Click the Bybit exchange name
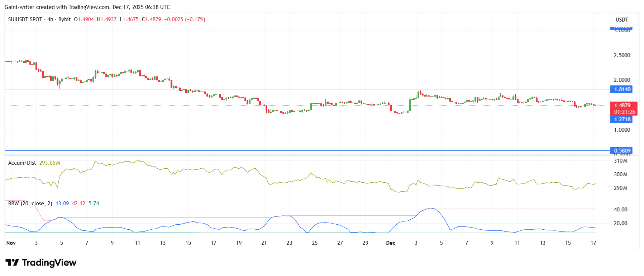This screenshot has height=276, width=644. click(x=65, y=19)
